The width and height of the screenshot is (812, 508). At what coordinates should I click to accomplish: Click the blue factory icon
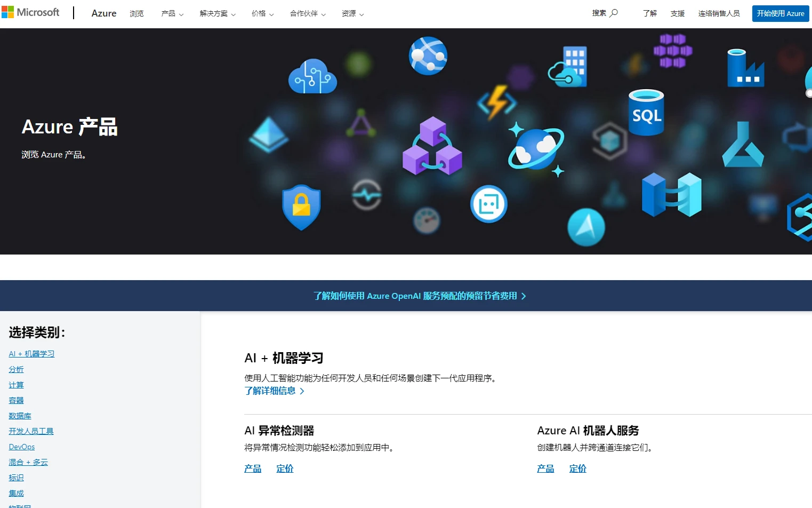745,68
